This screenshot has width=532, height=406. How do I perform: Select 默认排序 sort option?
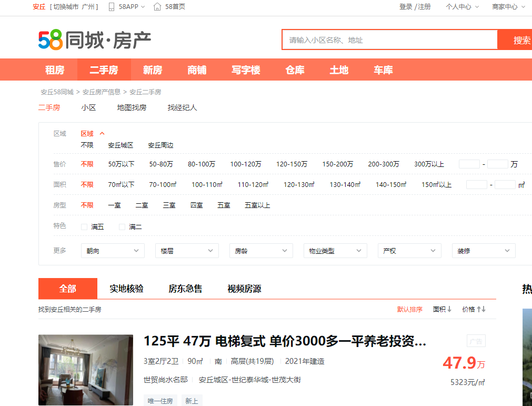point(409,309)
